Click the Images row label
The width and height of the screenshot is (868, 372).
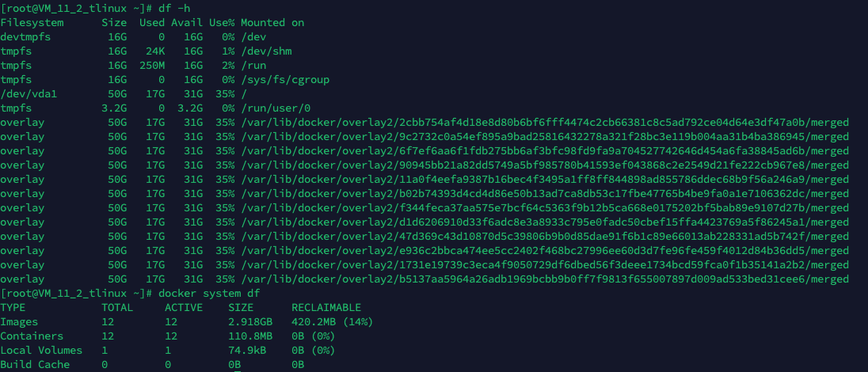pyautogui.click(x=19, y=322)
